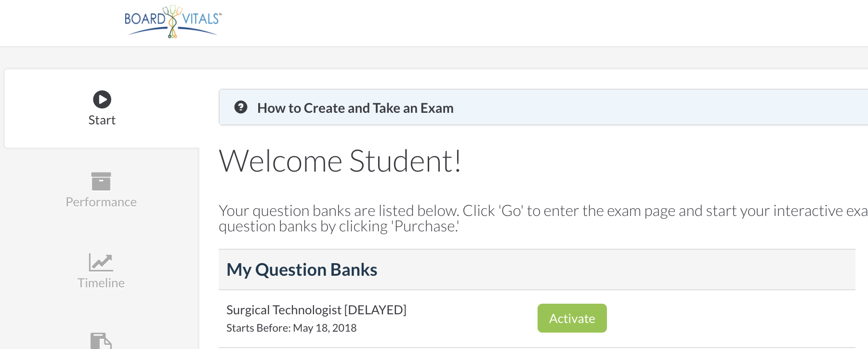
Task: Click the word BOARD in the logo
Action: 145,19
